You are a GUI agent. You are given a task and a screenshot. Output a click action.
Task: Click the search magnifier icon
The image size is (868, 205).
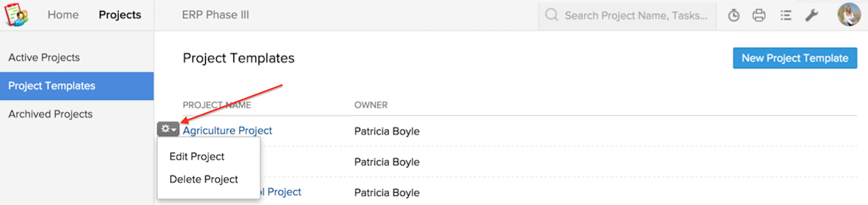(x=552, y=15)
